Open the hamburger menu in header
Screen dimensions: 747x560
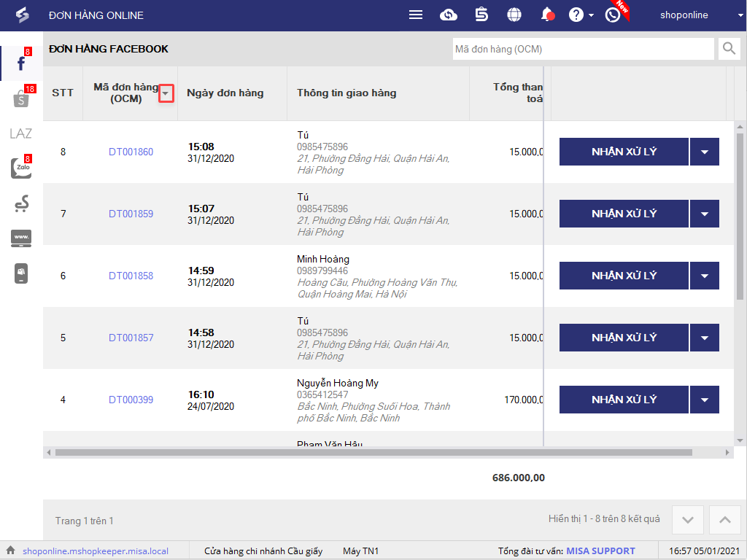416,15
